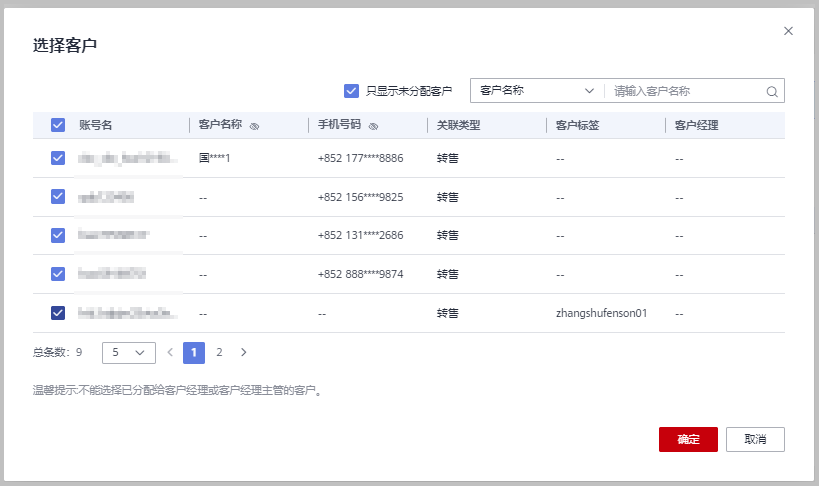Click the 账号名 column header
The image size is (819, 486).
point(96,125)
